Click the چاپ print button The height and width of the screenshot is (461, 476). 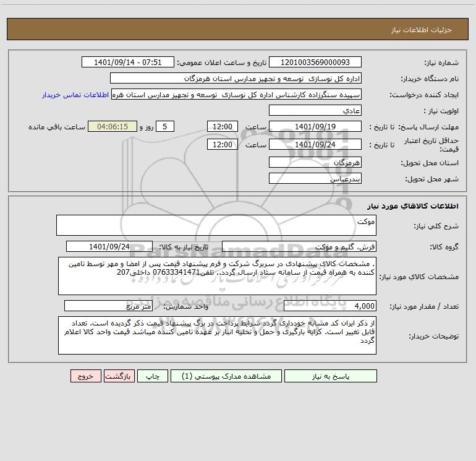click(x=153, y=376)
